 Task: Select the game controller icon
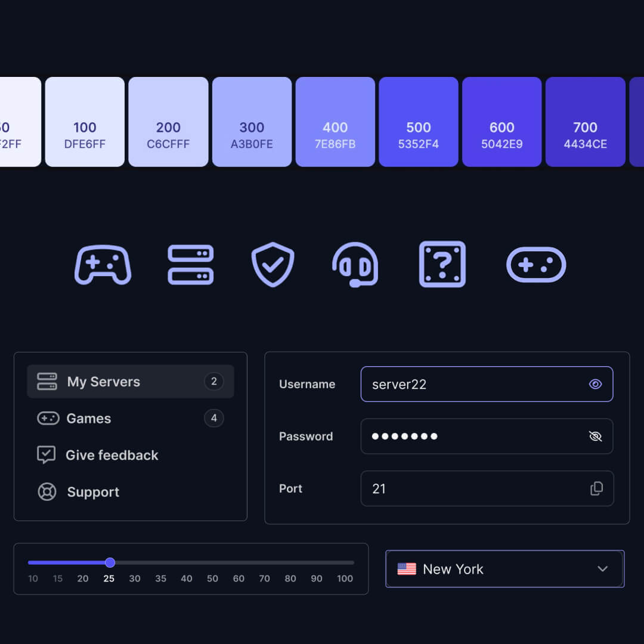[x=103, y=264]
